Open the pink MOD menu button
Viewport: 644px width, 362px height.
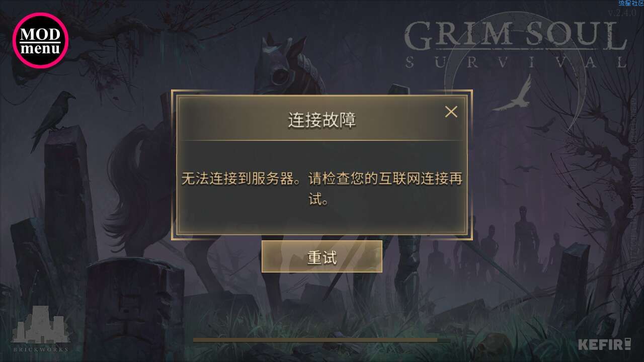click(40, 41)
